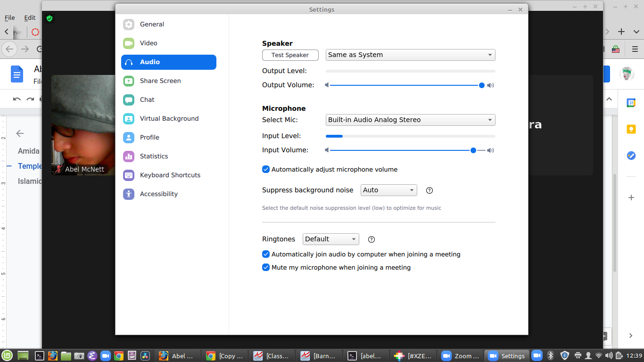Click the redo arrow in Docs toolbar
Screen dimensions: 644x362
(x=30, y=99)
